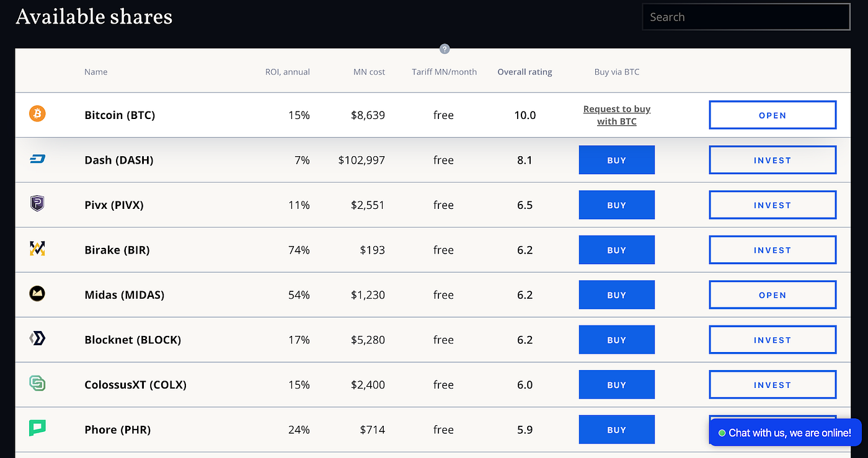Image resolution: width=868 pixels, height=458 pixels.
Task: Sort listings by Name header
Action: point(95,71)
